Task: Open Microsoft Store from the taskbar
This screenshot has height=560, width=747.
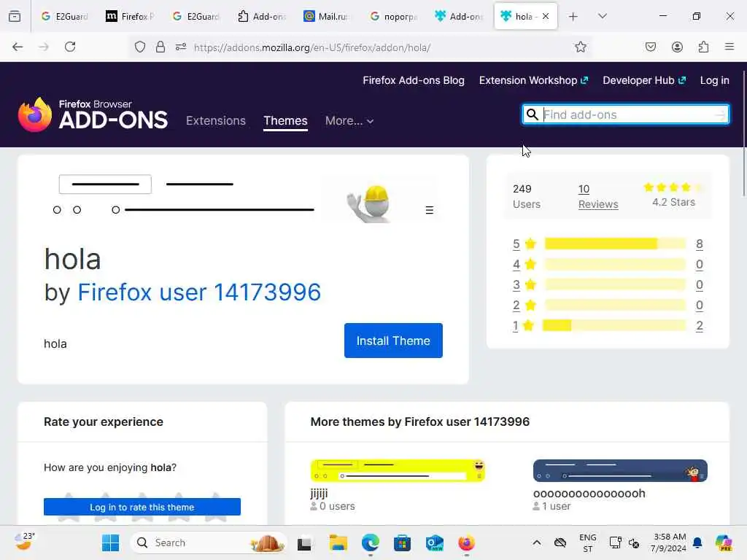Action: [402, 542]
